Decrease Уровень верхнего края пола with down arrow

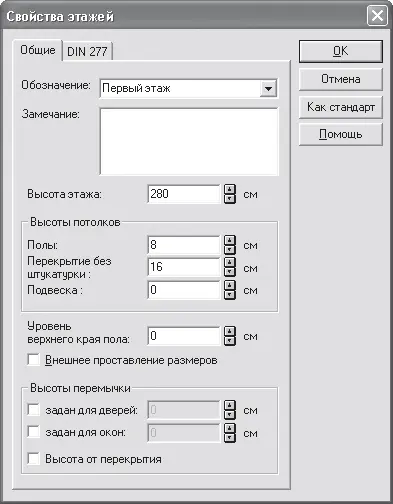(x=230, y=341)
